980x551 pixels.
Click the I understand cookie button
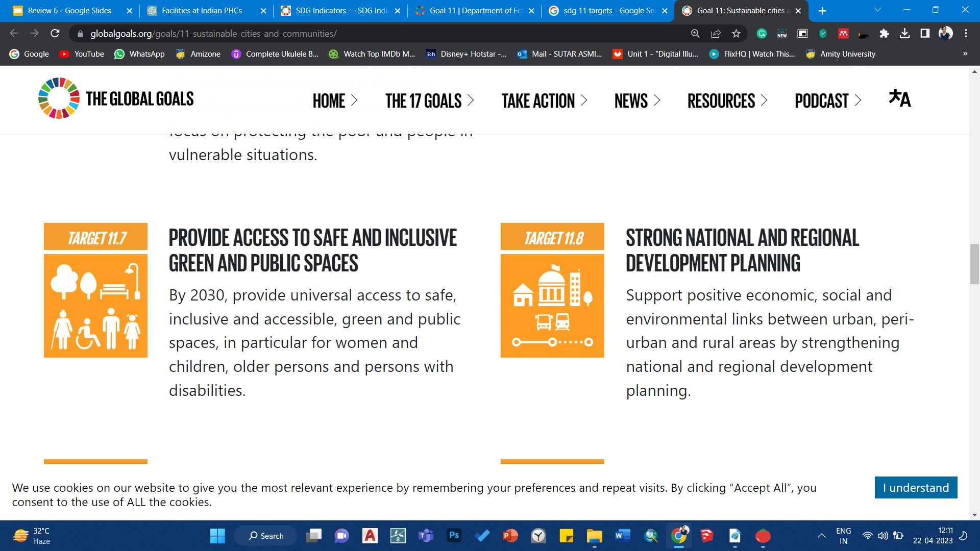(x=916, y=488)
